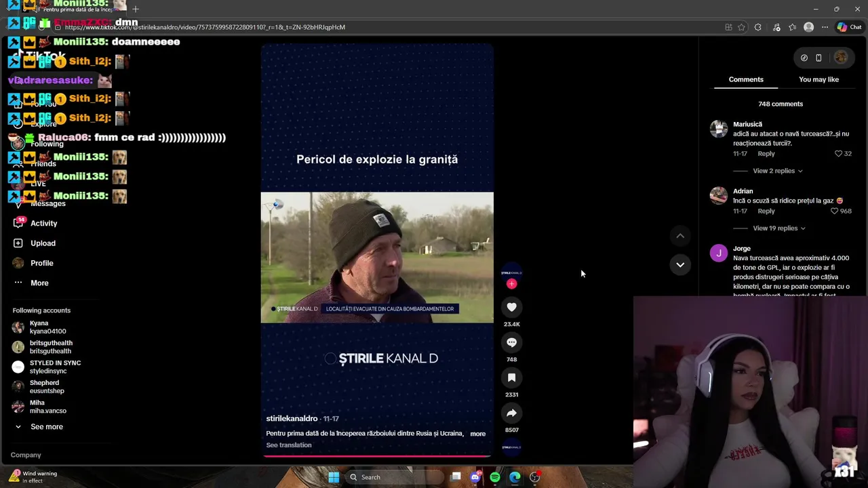
Task: Switch to the You may like tab
Action: pos(818,79)
